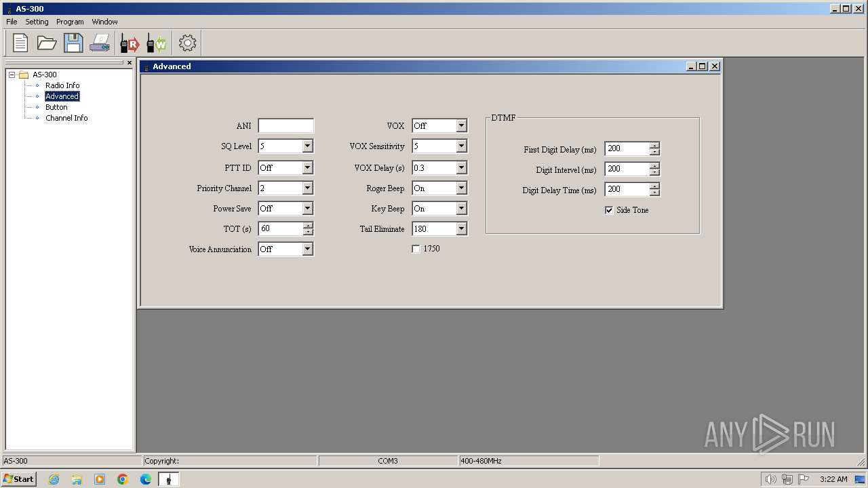This screenshot has height=488, width=868.
Task: Increase First Digit Delay with up arrow
Action: [x=654, y=145]
